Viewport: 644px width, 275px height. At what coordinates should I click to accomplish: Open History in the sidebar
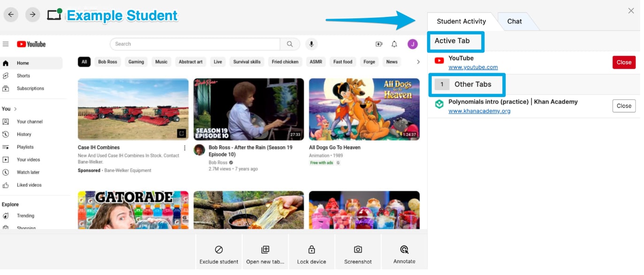[31, 134]
